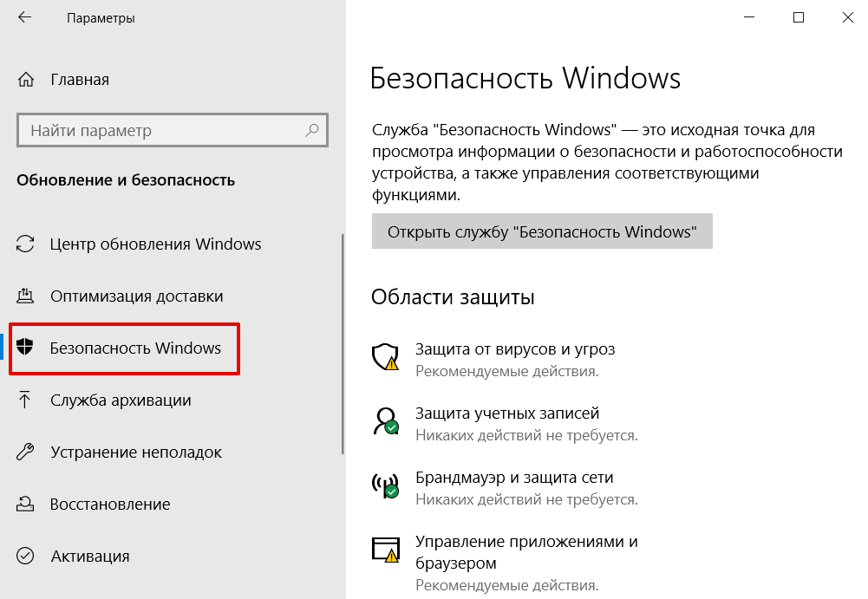
Task: Click the back arrow
Action: coord(24,16)
